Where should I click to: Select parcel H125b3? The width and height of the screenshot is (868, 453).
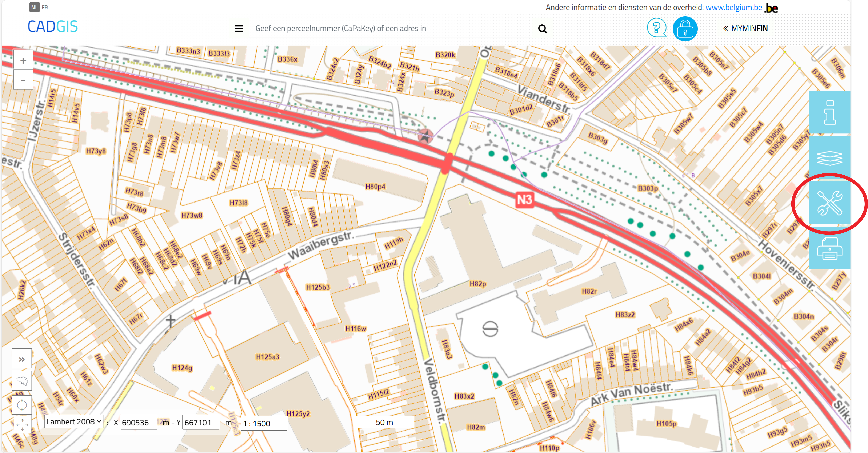318,287
